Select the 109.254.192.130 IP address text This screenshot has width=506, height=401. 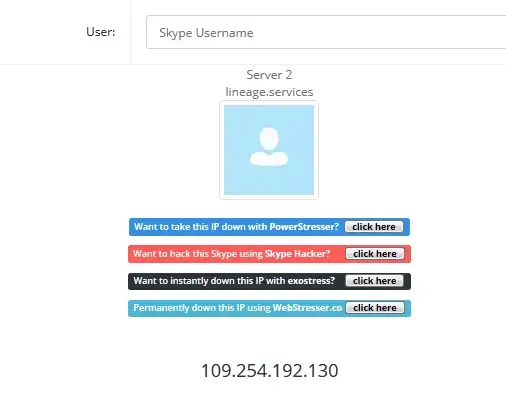click(269, 371)
